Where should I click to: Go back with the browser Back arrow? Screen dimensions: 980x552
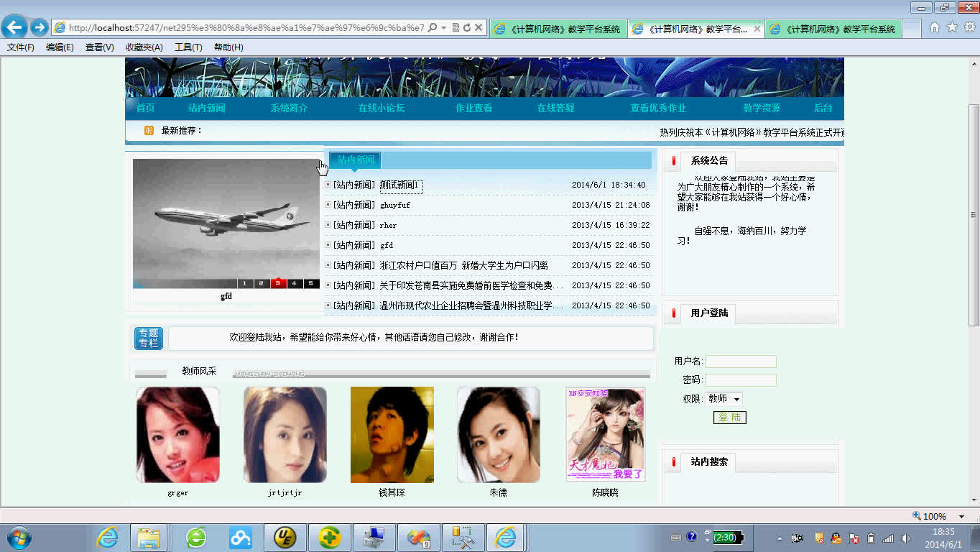(14, 27)
